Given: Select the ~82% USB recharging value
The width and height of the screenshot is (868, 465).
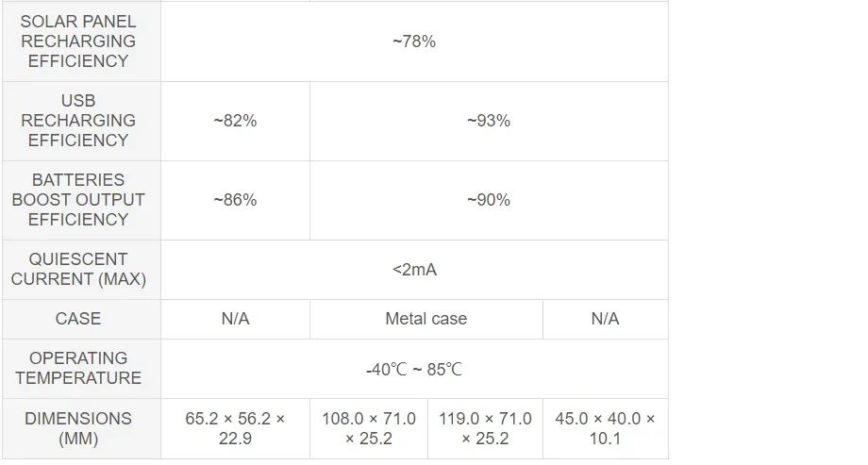Looking at the screenshot, I should click(x=235, y=120).
